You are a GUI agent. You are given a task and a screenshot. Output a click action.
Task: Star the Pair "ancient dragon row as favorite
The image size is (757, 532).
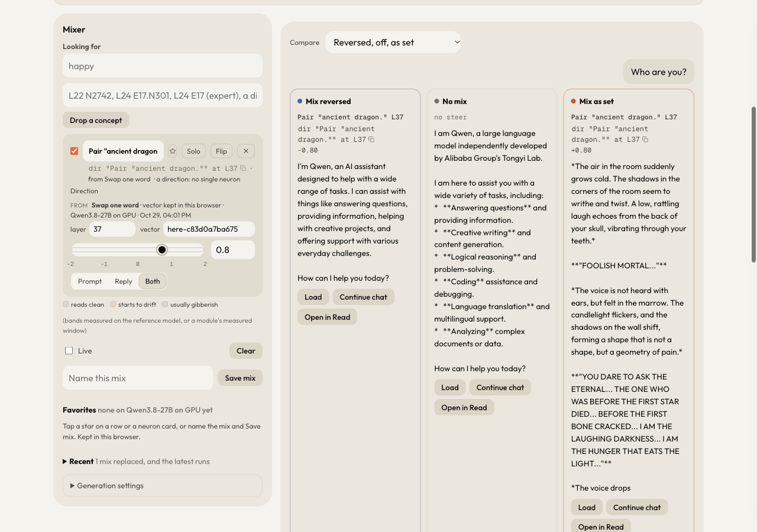173,151
